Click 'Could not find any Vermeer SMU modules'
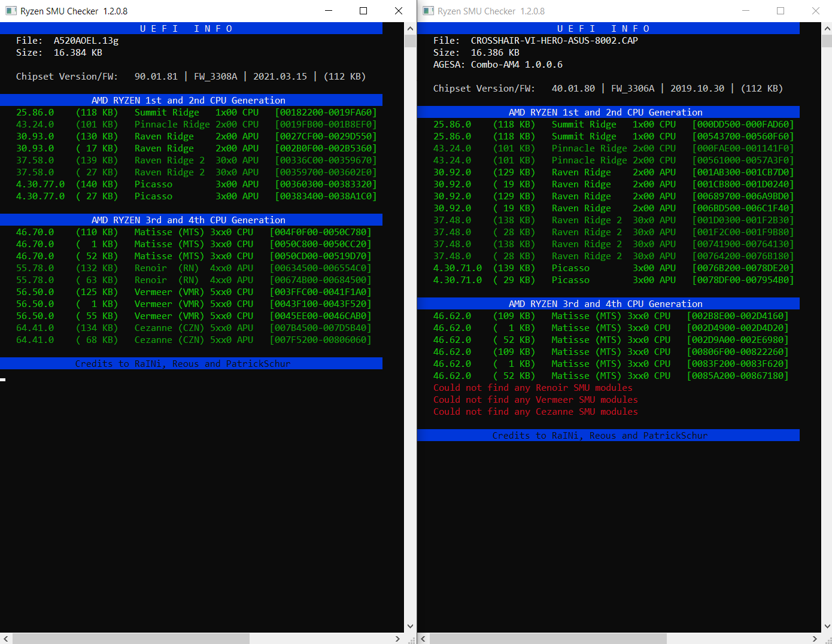This screenshot has height=644, width=832. (536, 400)
